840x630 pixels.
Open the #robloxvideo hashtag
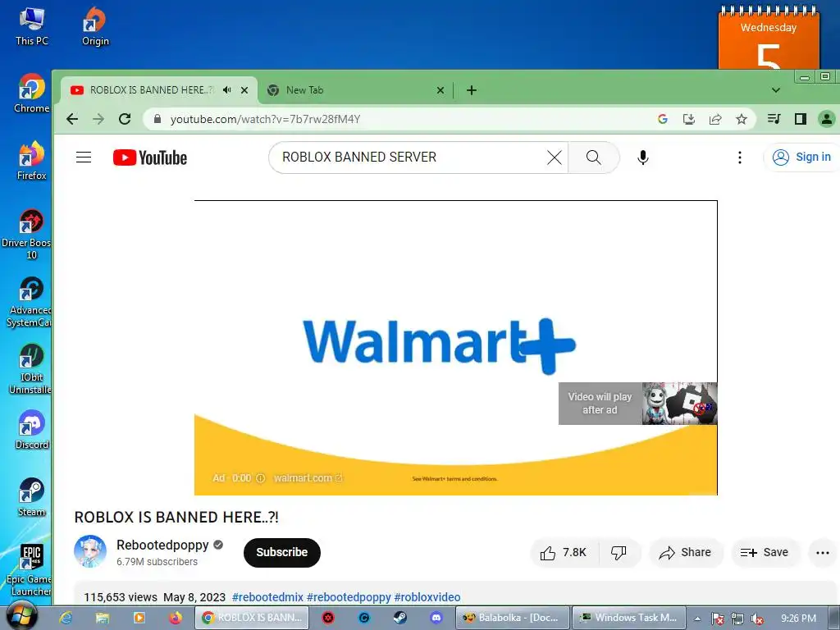pyautogui.click(x=427, y=597)
